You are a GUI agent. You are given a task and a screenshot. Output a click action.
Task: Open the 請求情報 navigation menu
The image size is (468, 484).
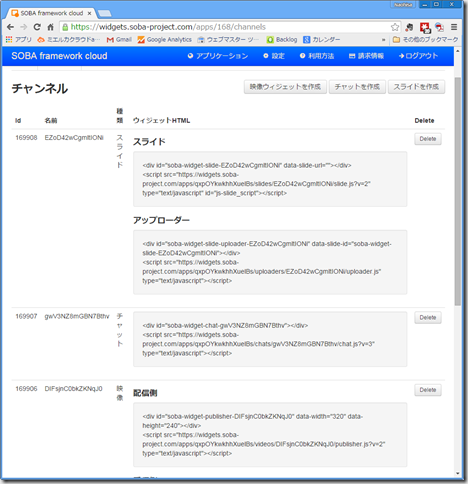coord(366,56)
